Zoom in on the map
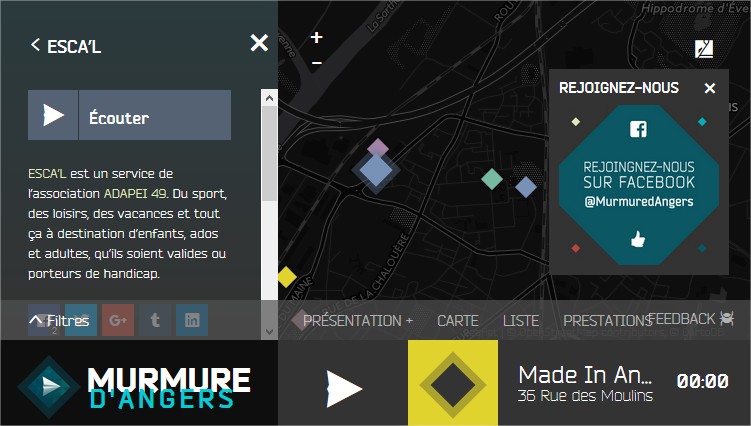This screenshot has width=751, height=426. pos(316,37)
